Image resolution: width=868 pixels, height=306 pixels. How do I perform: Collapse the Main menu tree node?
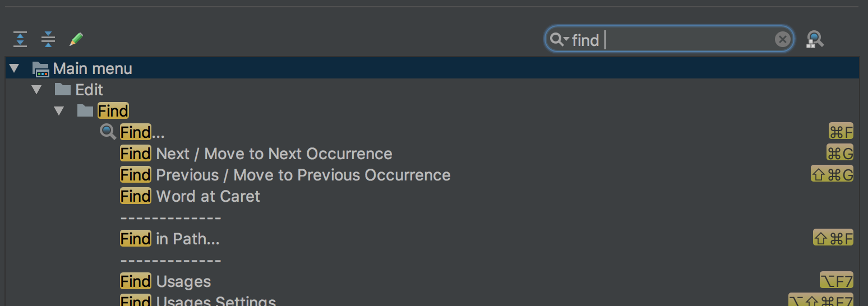14,69
